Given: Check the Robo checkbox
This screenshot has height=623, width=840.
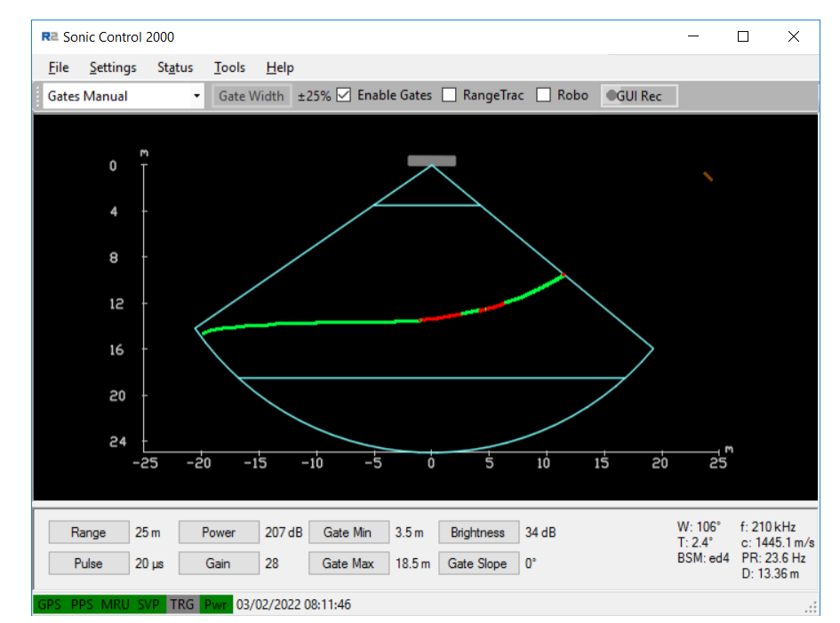Looking at the screenshot, I should 543,95.
